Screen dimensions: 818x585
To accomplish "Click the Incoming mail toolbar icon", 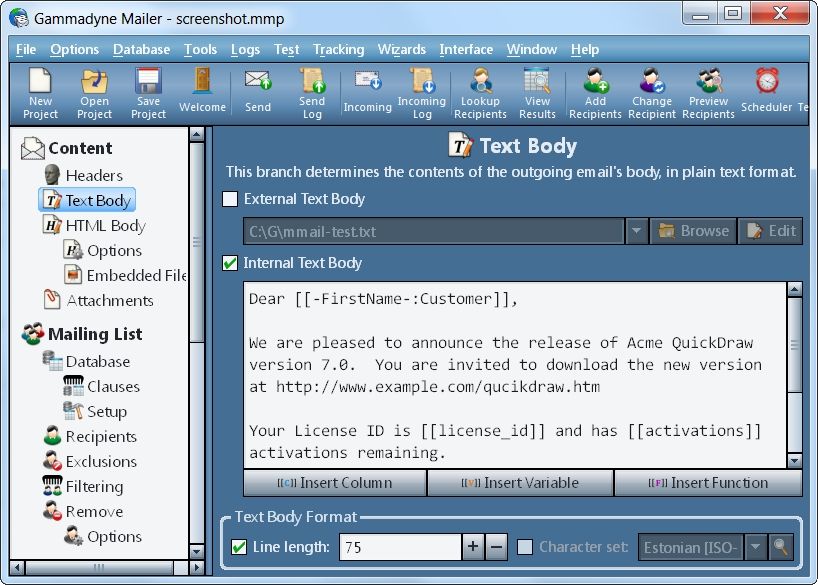I will pos(367,91).
